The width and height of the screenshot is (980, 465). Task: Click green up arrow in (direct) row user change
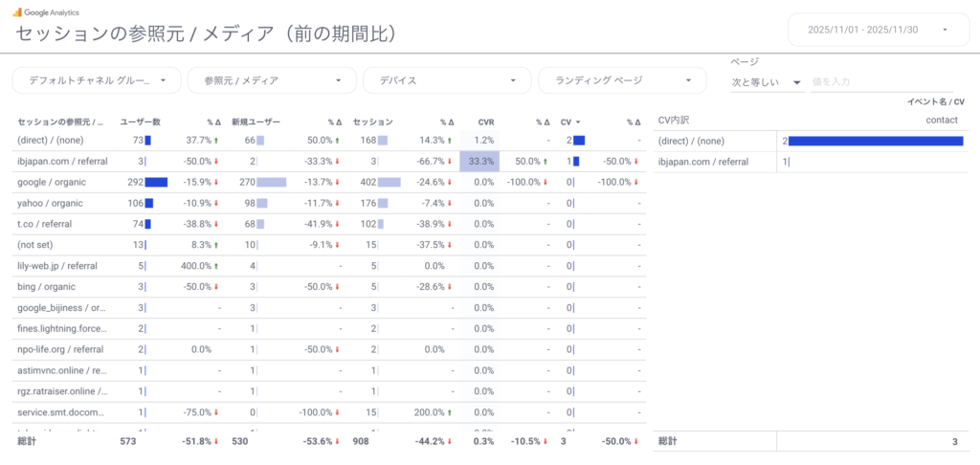tap(216, 141)
